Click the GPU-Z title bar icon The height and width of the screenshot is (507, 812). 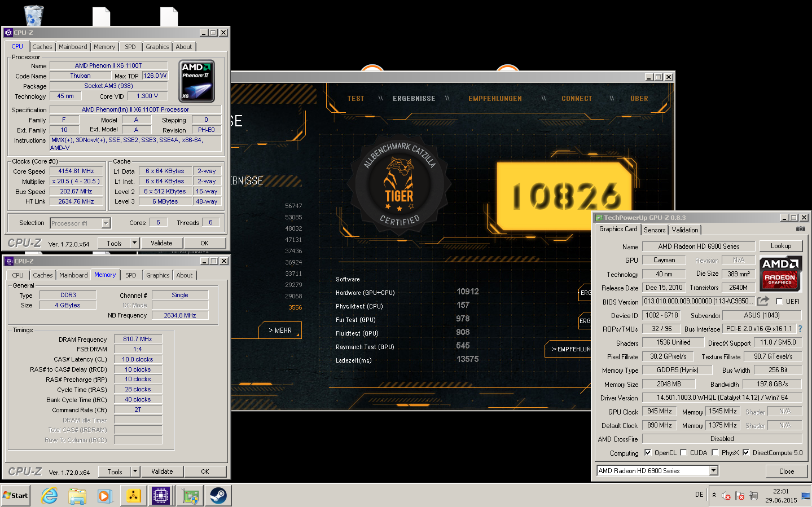pyautogui.click(x=599, y=218)
